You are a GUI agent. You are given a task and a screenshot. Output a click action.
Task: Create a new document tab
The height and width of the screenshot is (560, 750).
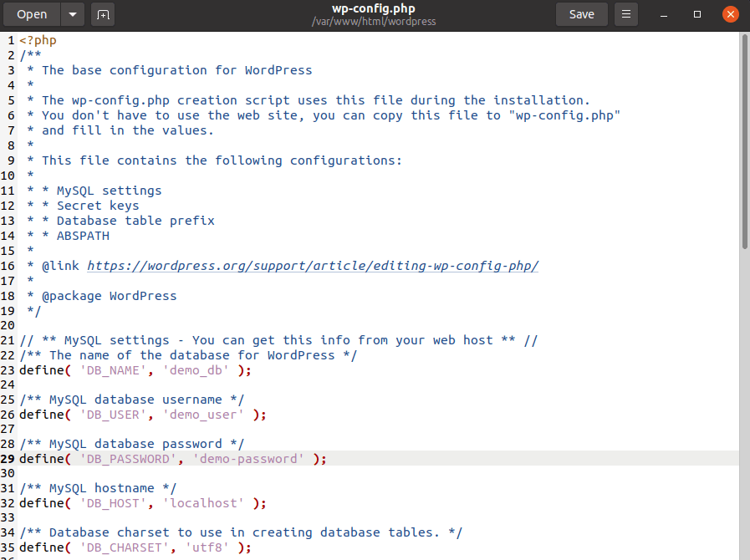pos(103,14)
